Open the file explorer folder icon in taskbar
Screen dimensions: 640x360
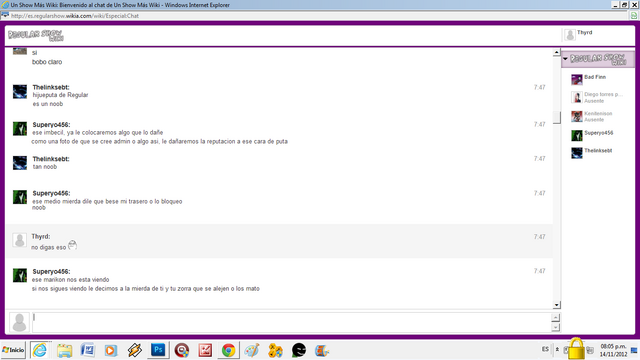tap(64, 350)
